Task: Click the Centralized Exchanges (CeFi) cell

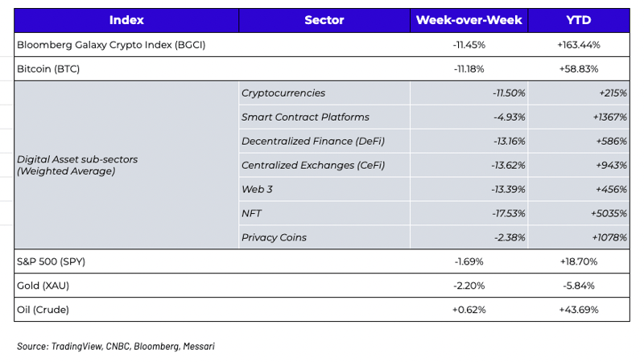Action: pyautogui.click(x=313, y=166)
